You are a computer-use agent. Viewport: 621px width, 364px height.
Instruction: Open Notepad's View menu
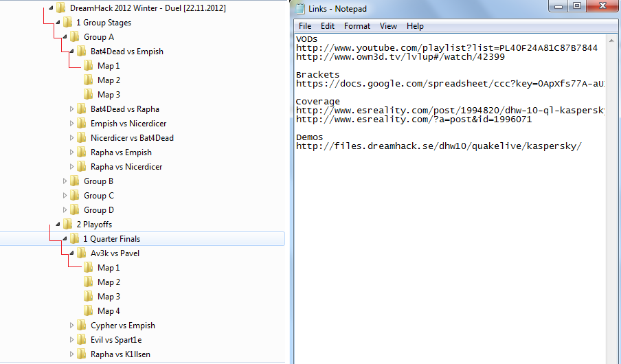388,26
